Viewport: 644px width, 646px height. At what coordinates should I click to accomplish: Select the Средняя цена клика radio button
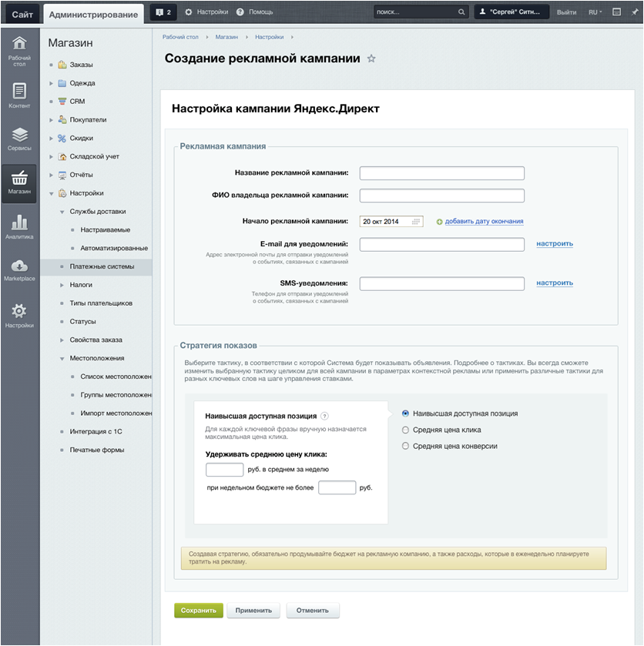(x=405, y=430)
